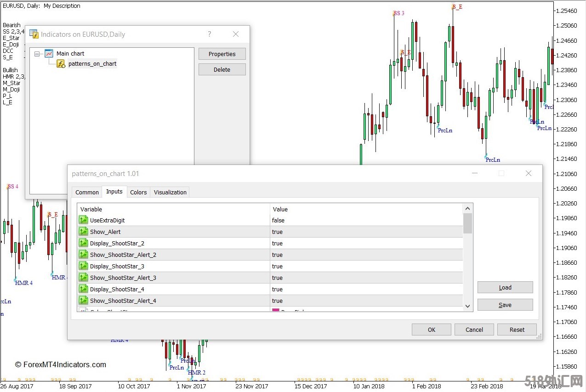Click the patterns_on_chart indicator icon
The height and width of the screenshot is (392, 586).
(x=61, y=64)
